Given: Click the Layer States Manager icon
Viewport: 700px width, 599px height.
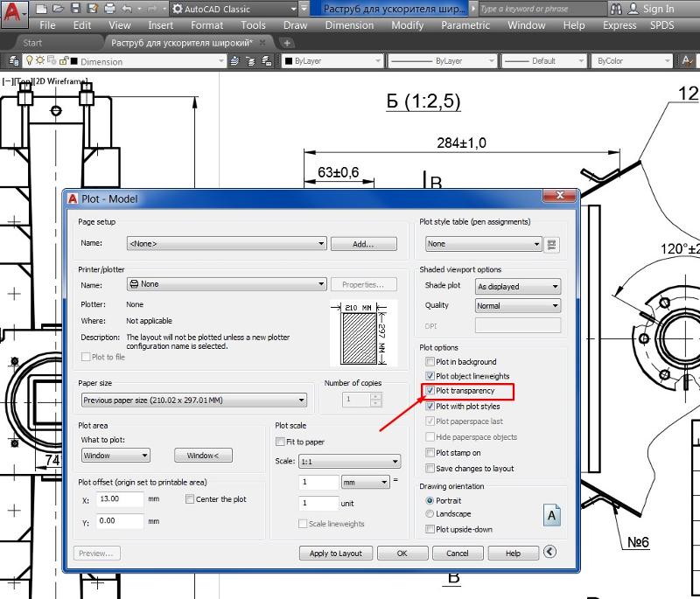Looking at the screenshot, I should pyautogui.click(x=267, y=61).
